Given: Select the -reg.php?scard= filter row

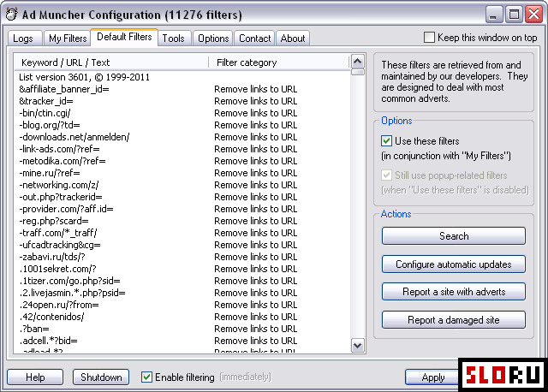Looking at the screenshot, I should coord(182,221).
